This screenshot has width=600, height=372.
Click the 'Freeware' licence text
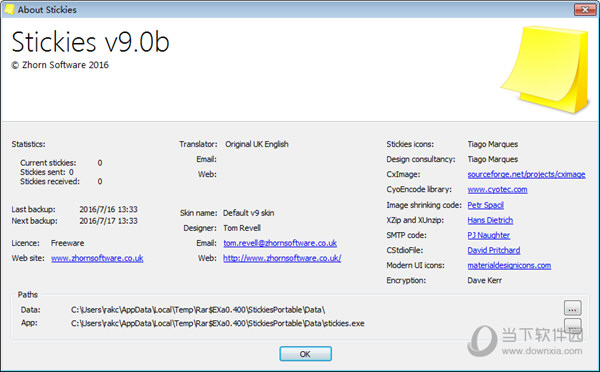[67, 243]
